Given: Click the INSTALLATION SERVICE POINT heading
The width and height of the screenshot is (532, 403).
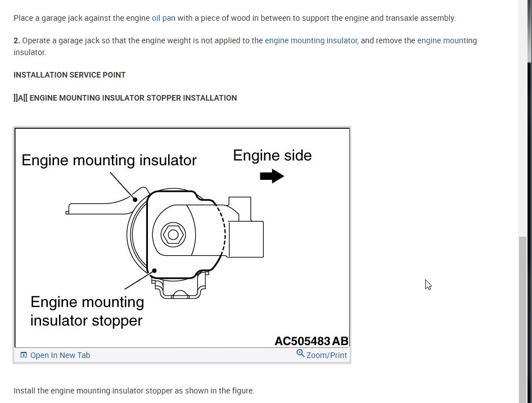Looking at the screenshot, I should click(x=70, y=75).
